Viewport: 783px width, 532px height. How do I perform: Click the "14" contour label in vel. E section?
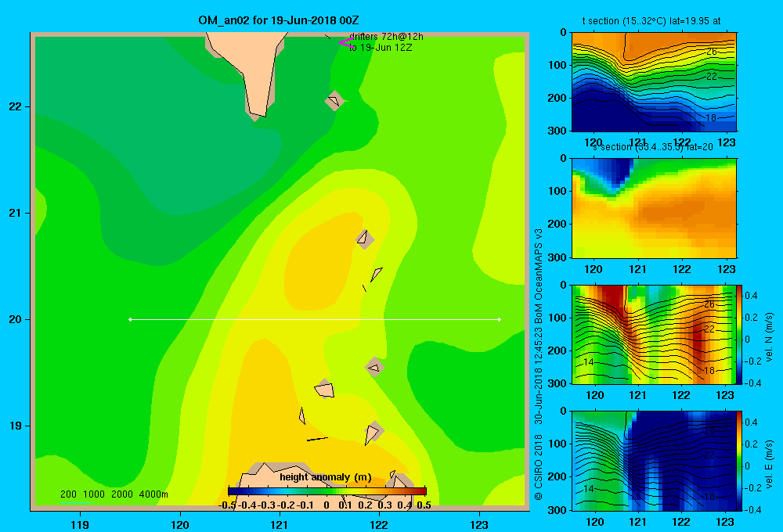(x=589, y=489)
